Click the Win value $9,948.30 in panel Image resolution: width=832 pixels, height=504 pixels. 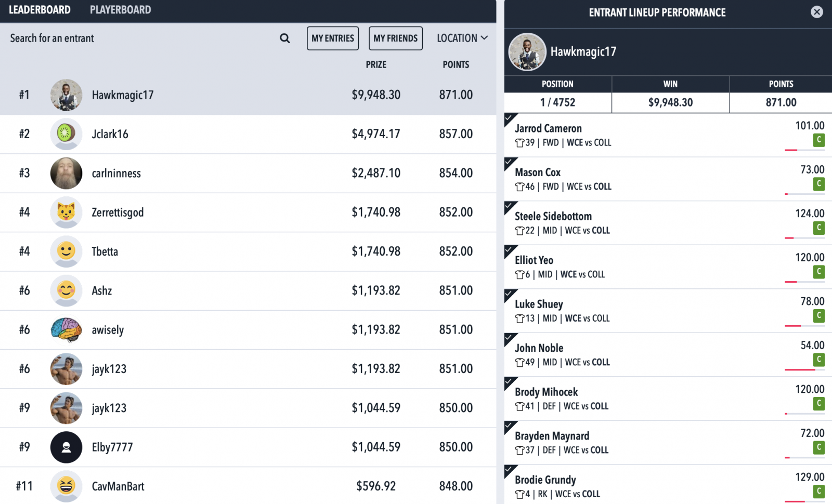click(670, 102)
